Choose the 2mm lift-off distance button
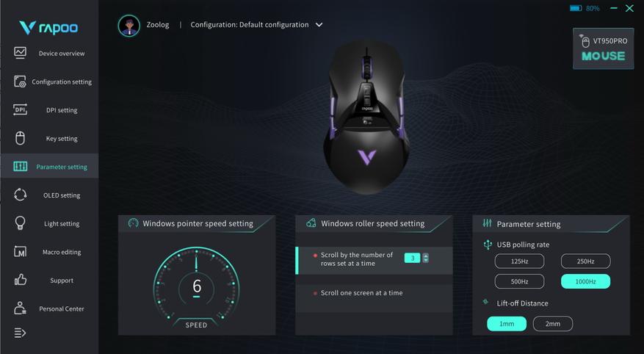This screenshot has height=354, width=644. (552, 324)
